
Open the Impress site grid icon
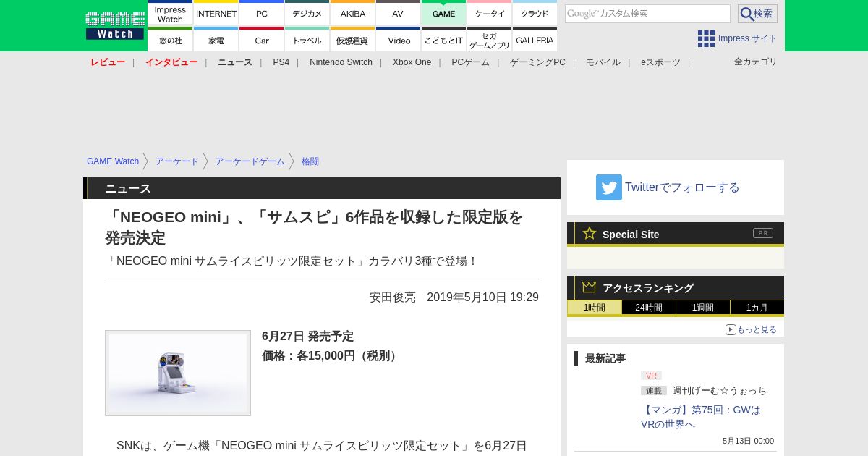click(706, 38)
